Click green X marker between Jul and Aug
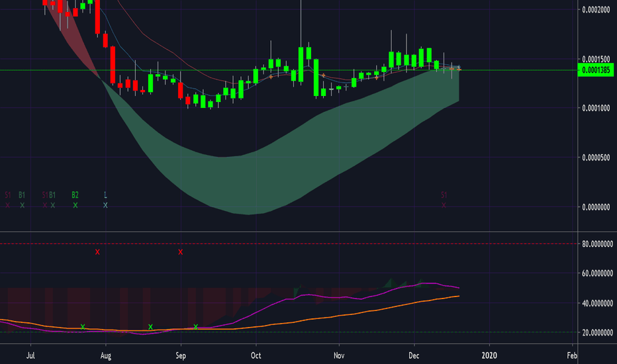 pos(83,327)
